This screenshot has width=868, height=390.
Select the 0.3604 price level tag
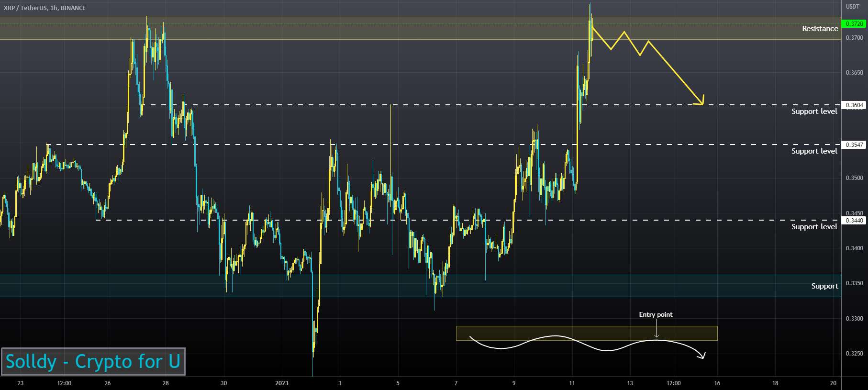click(x=854, y=105)
